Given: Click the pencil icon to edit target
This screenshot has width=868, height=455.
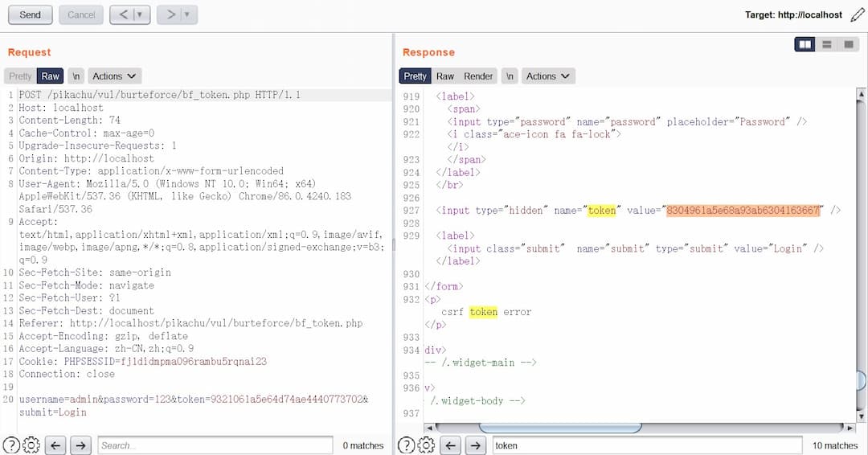Looking at the screenshot, I should click(857, 14).
